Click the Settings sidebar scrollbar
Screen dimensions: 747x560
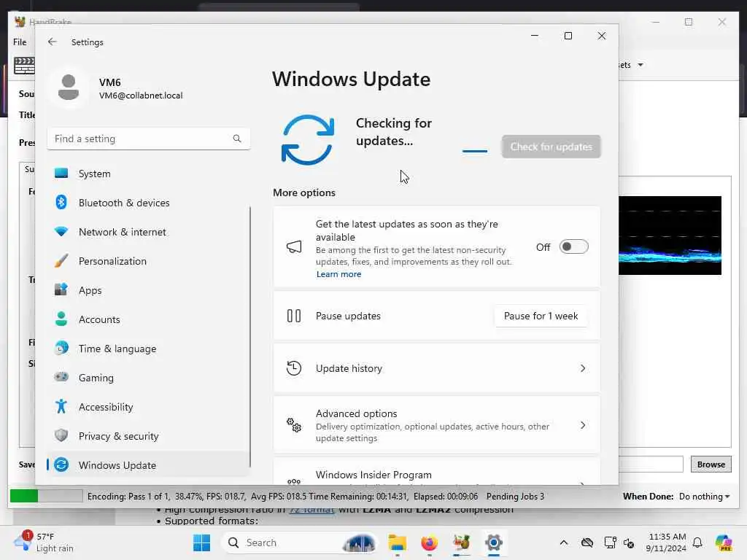pos(250,335)
